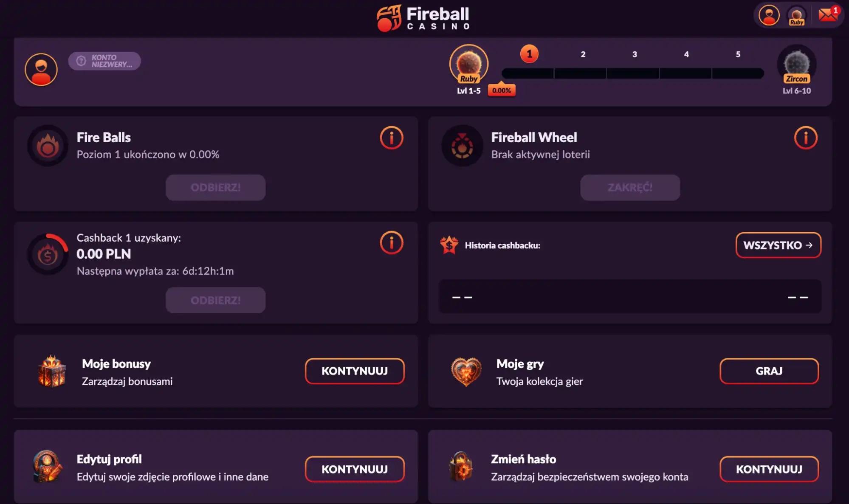Click the user account icon in header

pos(769,16)
